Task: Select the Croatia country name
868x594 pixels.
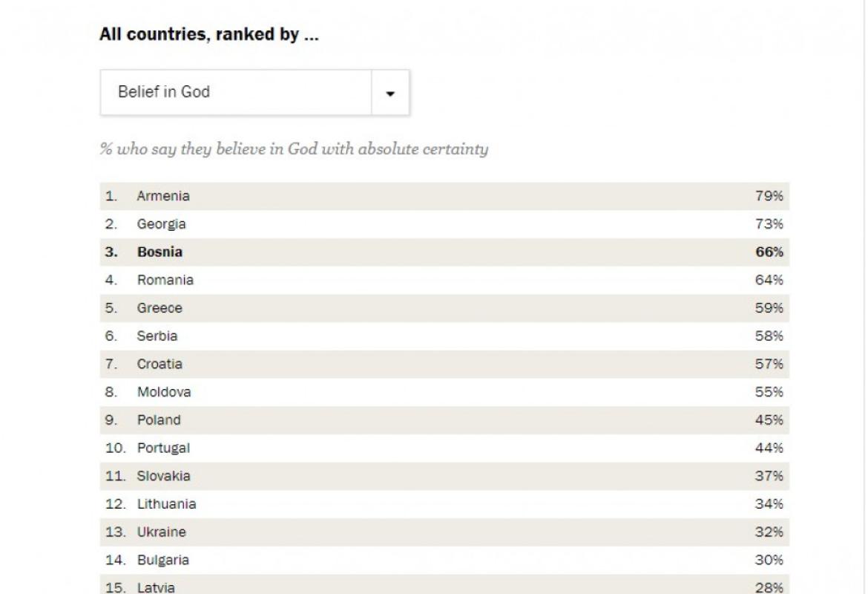Action: [160, 365]
